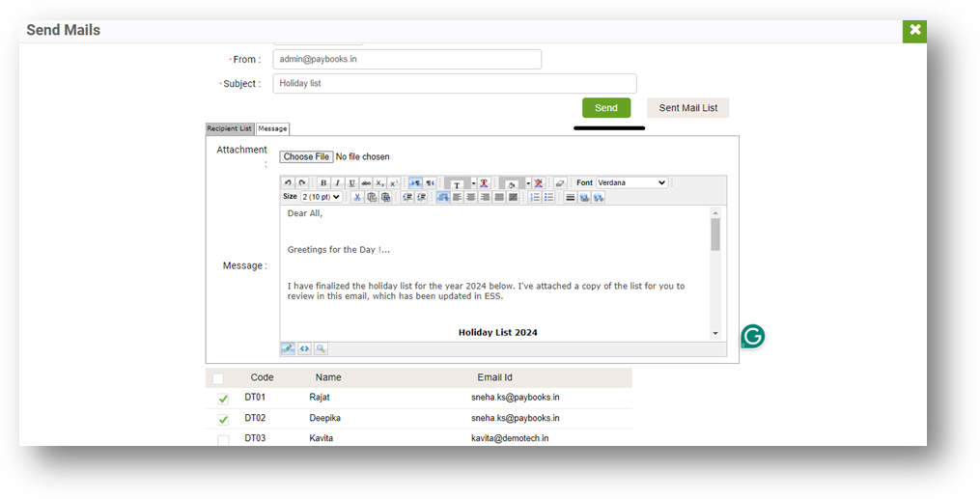Remove paragraph alignment in editor
Image resolution: width=980 pixels, height=499 pixels.
pos(513,197)
